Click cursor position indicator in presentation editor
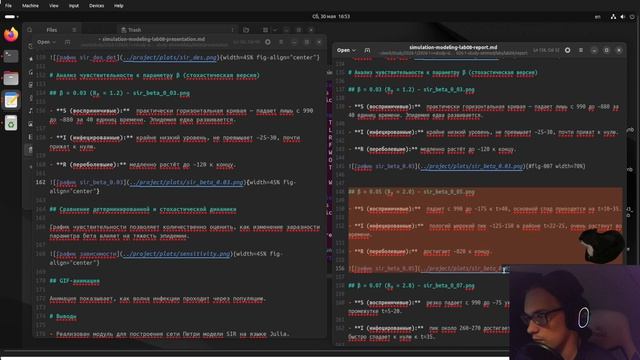This screenshot has height=360, width=640. [247, 42]
